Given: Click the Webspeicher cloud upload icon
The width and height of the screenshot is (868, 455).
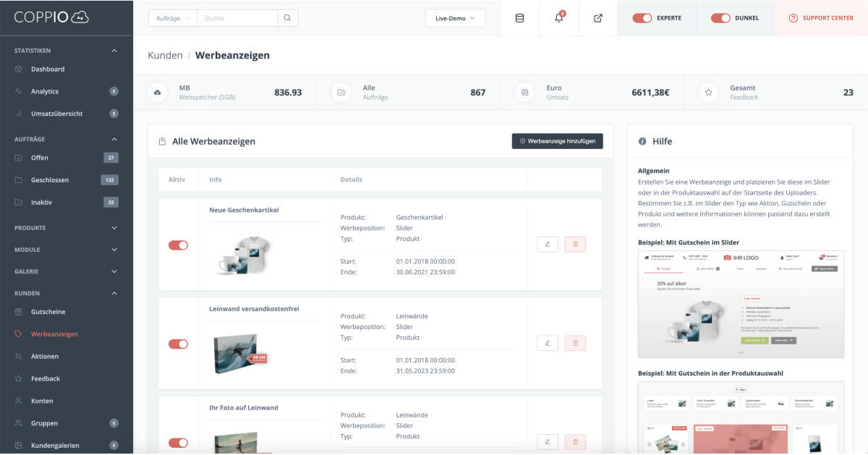Looking at the screenshot, I should (x=158, y=93).
